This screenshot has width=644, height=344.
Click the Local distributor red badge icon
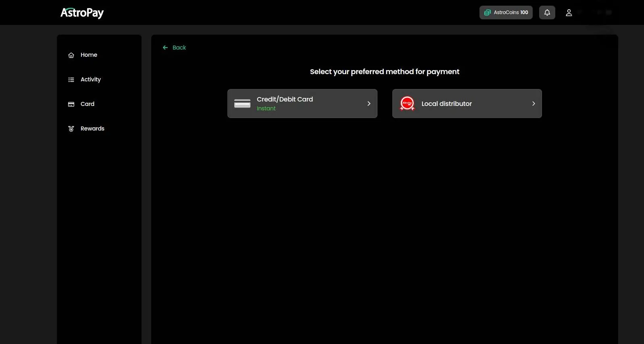407,104
